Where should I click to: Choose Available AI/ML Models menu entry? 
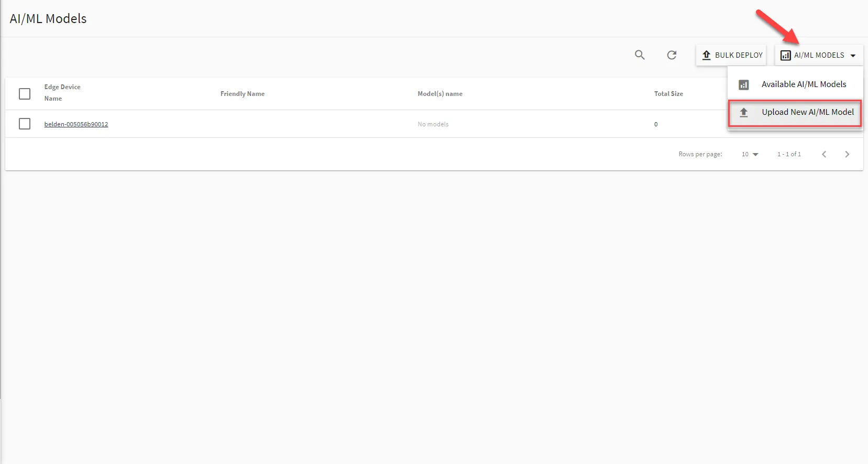[795, 84]
